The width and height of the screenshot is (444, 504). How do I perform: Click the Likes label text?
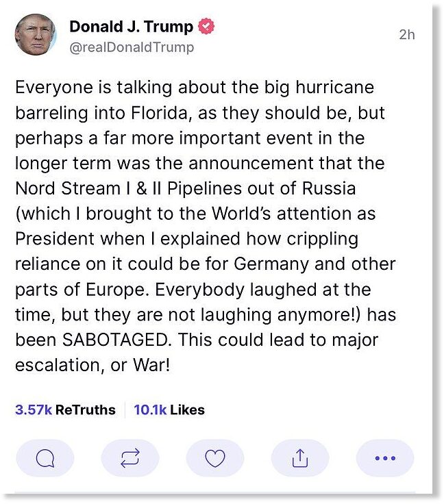pos(187,409)
